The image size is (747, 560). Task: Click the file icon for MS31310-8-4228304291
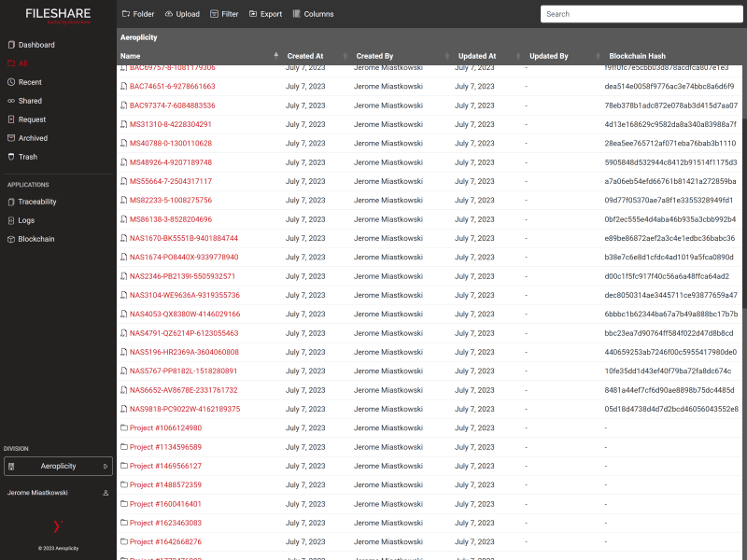(x=124, y=124)
